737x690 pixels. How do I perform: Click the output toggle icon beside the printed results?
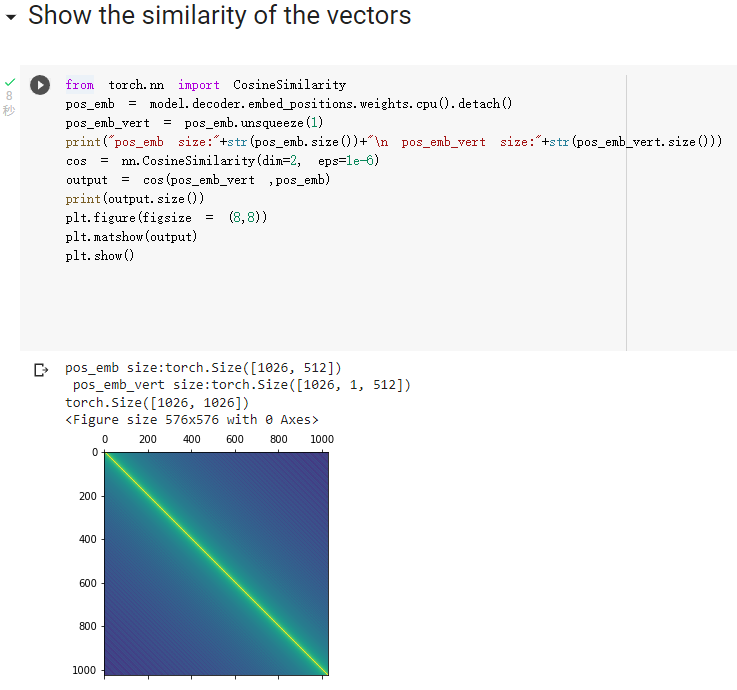pyautogui.click(x=41, y=370)
